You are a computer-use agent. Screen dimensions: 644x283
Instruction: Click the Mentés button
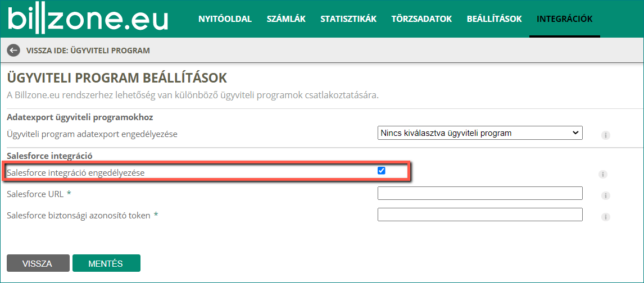[x=106, y=263]
